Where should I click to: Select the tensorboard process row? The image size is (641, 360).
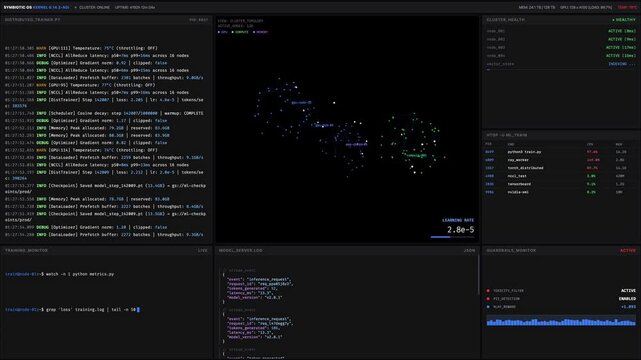click(561, 184)
